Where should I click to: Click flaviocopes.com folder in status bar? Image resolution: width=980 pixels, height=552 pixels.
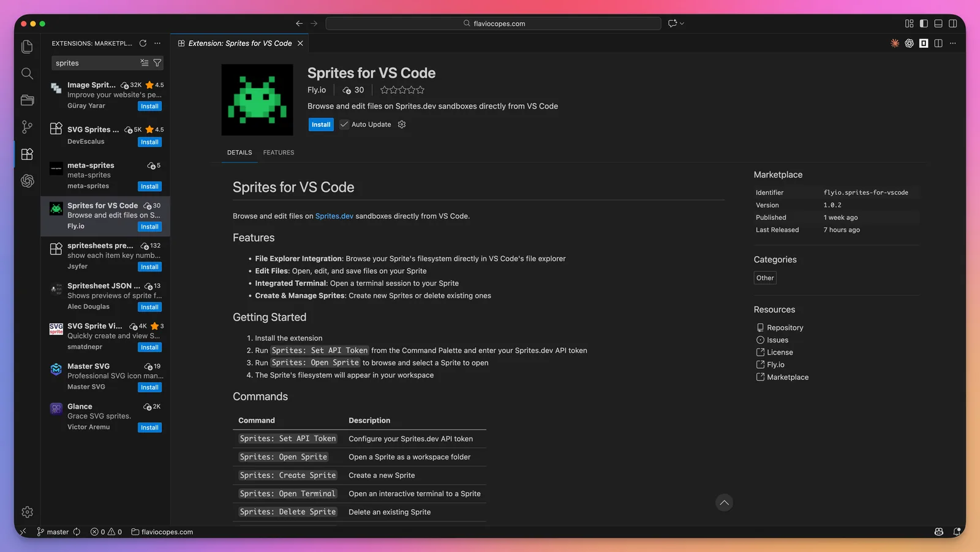[162, 532]
